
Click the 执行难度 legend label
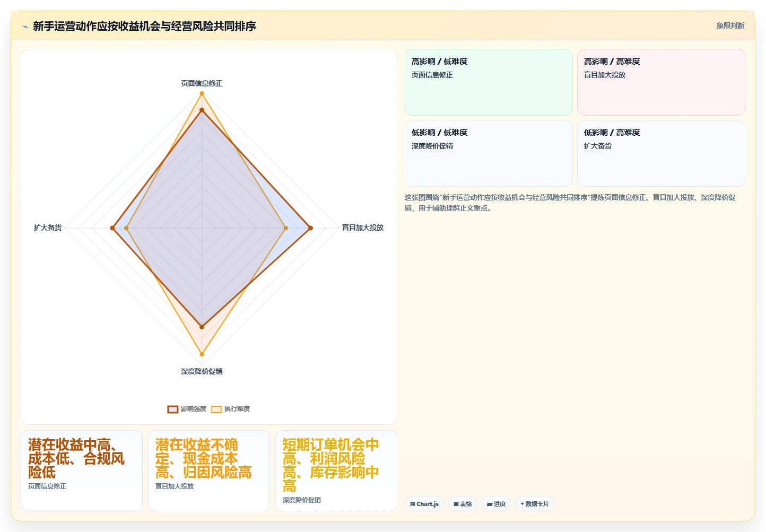[237, 409]
